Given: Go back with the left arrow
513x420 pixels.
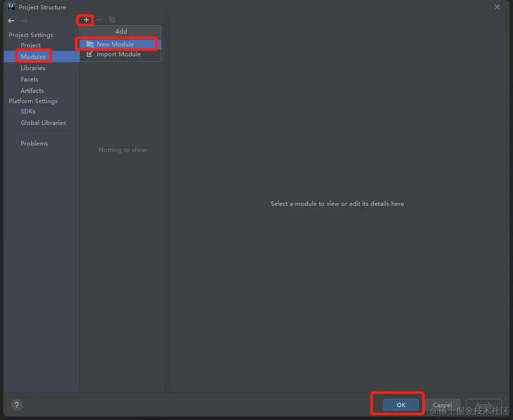Looking at the screenshot, I should click(x=11, y=21).
